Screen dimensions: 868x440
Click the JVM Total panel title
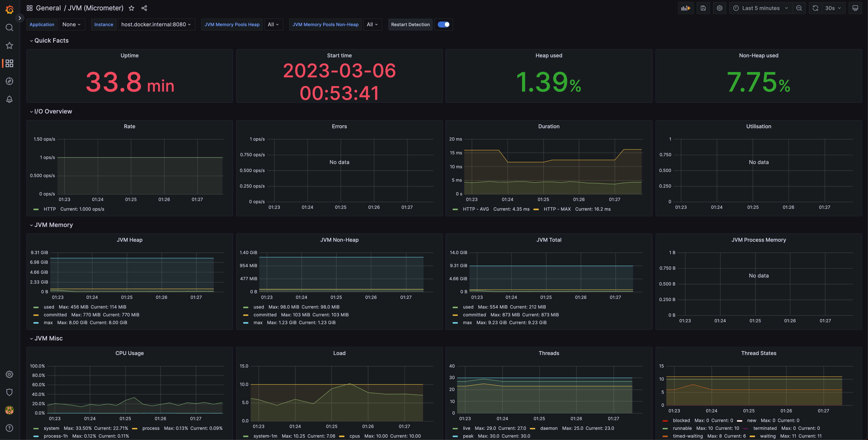pyautogui.click(x=549, y=240)
